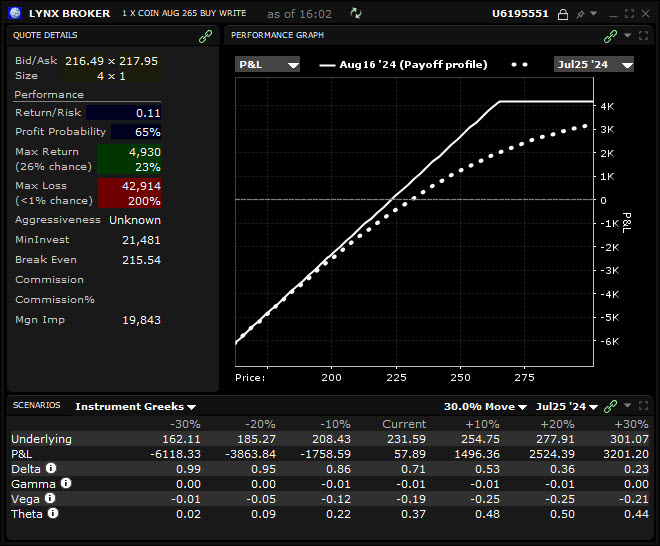Open the P&L dropdown above the graph
Screen dimensions: 660x546
click(x=267, y=65)
